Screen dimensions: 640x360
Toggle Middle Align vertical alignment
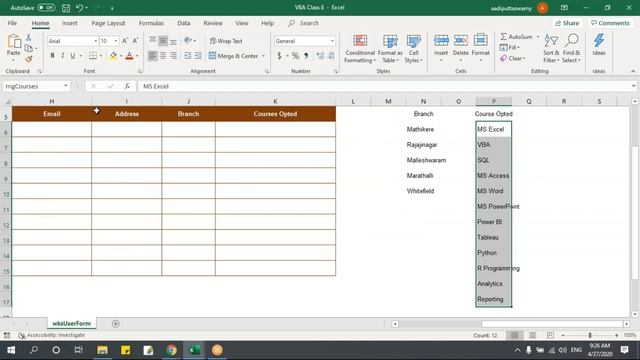click(x=163, y=41)
